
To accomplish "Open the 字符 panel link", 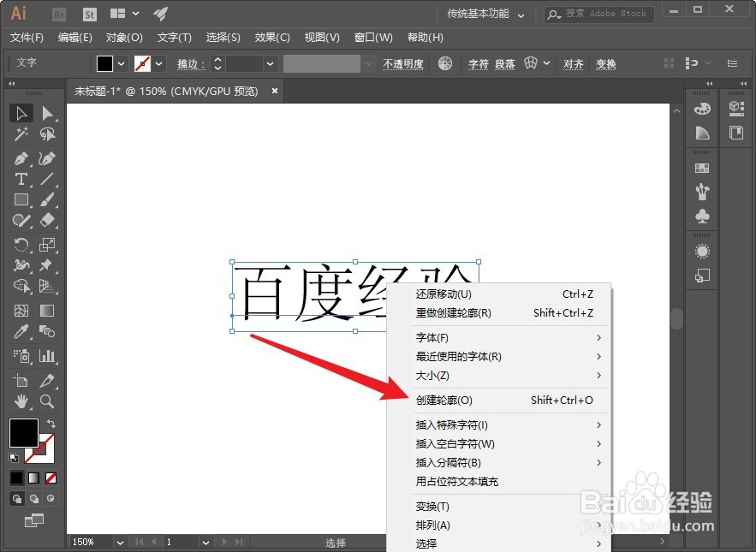I will 479,63.
